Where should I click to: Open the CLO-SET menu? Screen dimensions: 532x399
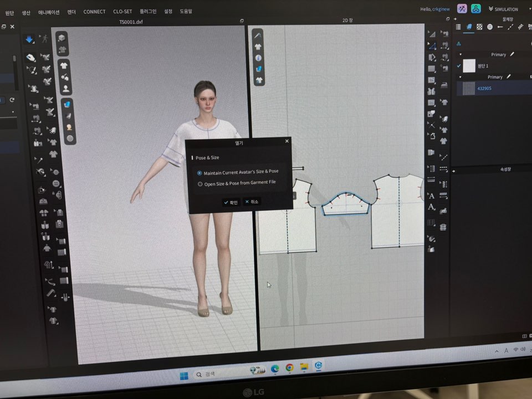[122, 12]
